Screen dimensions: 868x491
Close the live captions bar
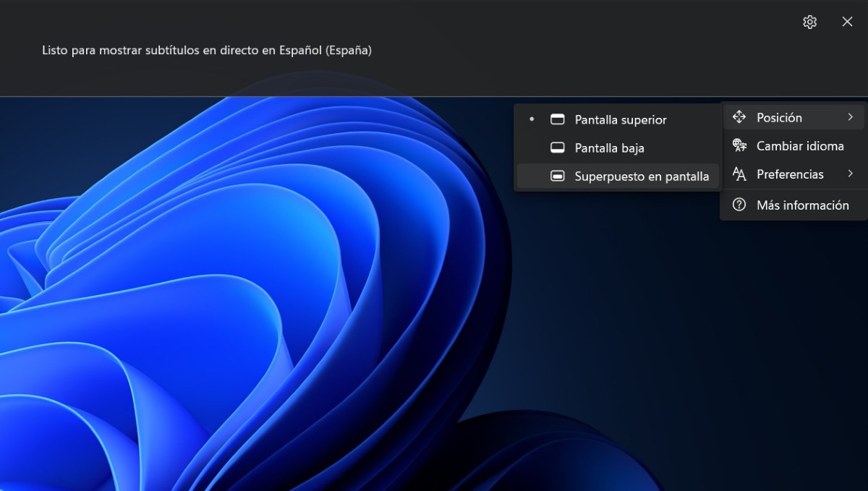pos(848,22)
